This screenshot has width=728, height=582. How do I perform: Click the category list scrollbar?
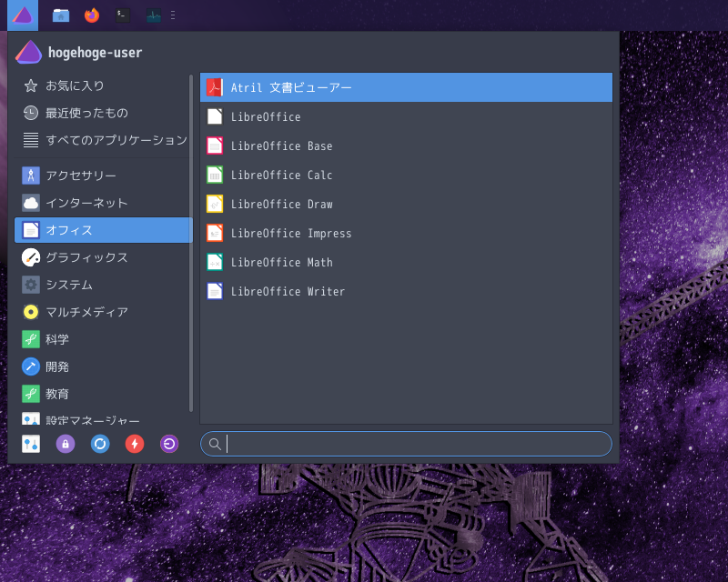(191, 243)
